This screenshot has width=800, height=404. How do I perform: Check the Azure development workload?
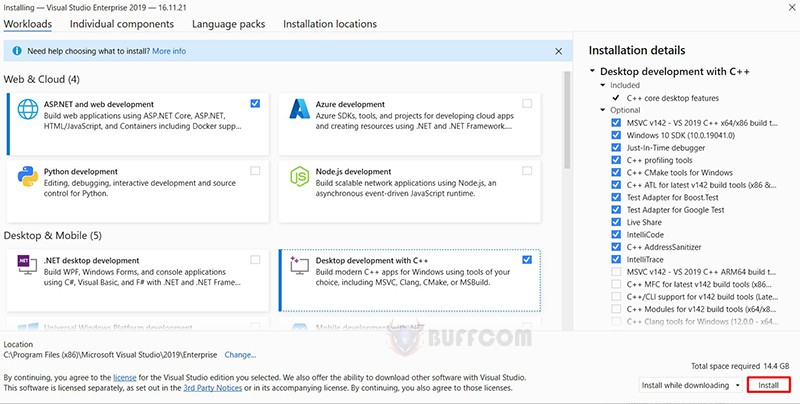coord(527,104)
